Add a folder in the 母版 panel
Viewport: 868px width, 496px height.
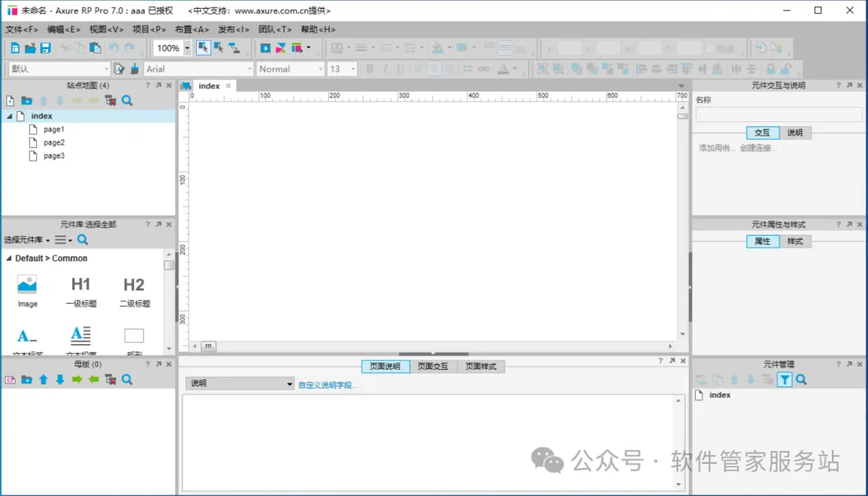coord(27,379)
